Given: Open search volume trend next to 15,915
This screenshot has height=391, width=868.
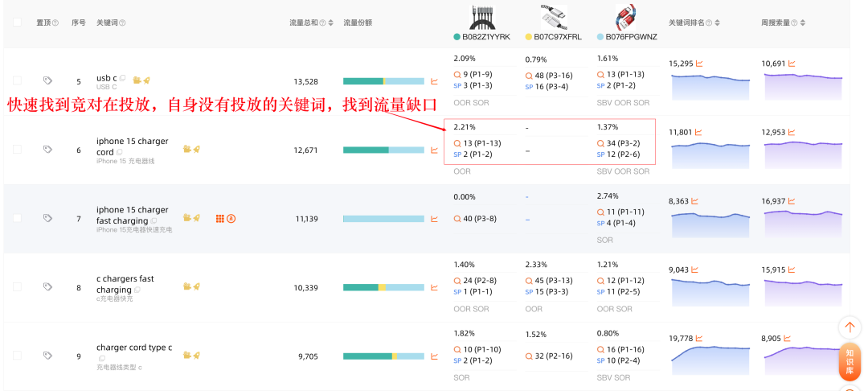Looking at the screenshot, I should pos(792,270).
